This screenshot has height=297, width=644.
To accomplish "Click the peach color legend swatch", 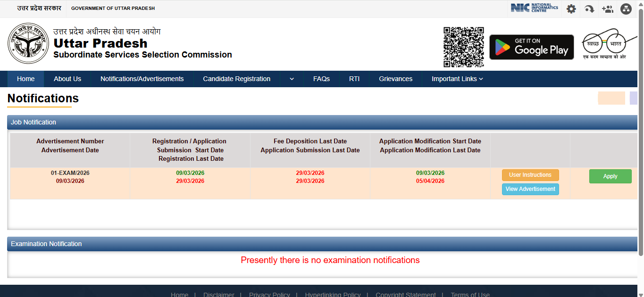I will coord(611,98).
